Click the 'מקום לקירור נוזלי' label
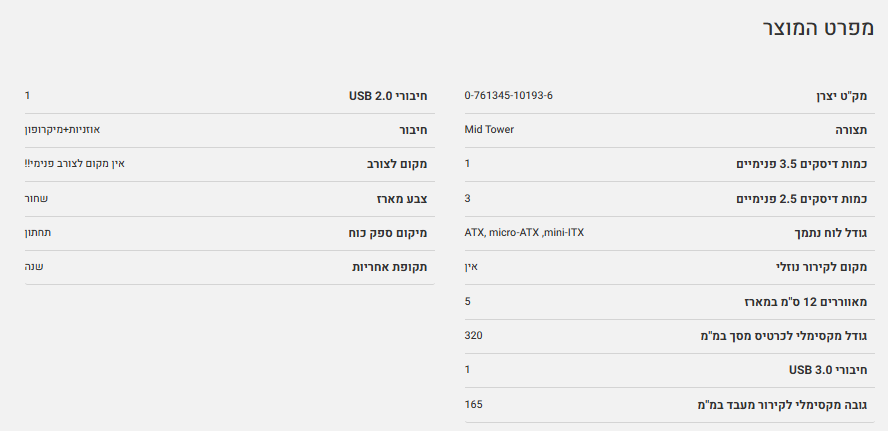888x431 pixels. coord(822,267)
